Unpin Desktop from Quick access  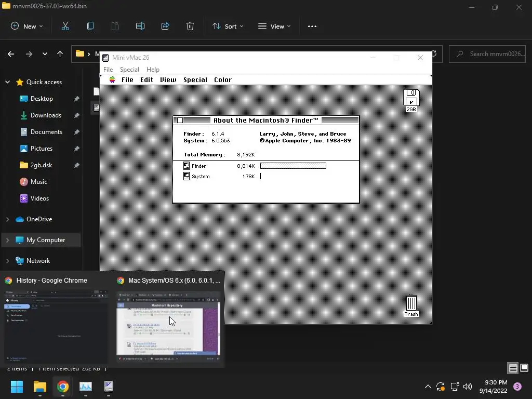[77, 99]
